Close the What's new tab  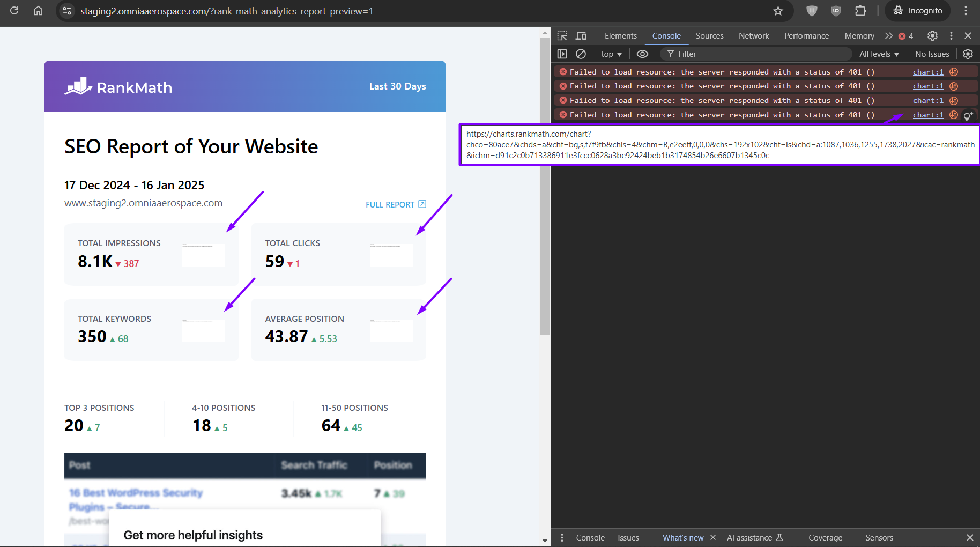pyautogui.click(x=713, y=537)
